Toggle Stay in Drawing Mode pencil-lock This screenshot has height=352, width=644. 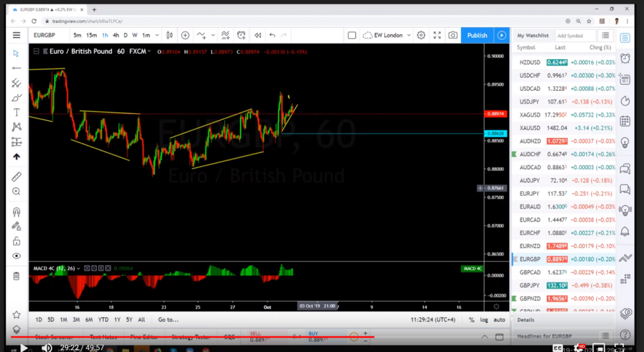click(16, 226)
